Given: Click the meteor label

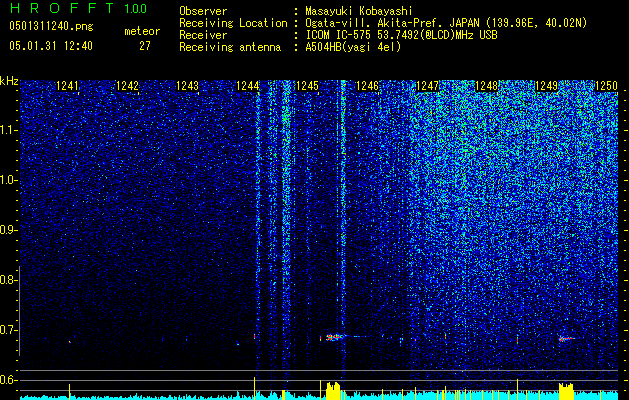Looking at the screenshot, I should pos(142,31).
